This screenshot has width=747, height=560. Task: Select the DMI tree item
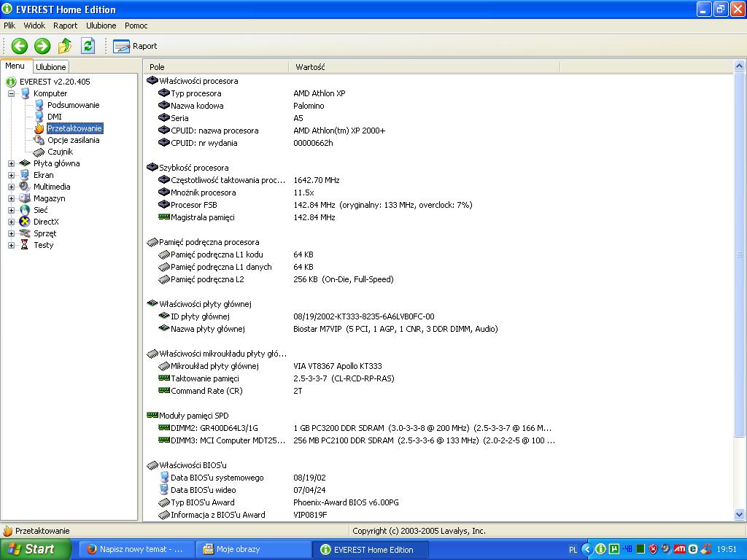point(54,117)
